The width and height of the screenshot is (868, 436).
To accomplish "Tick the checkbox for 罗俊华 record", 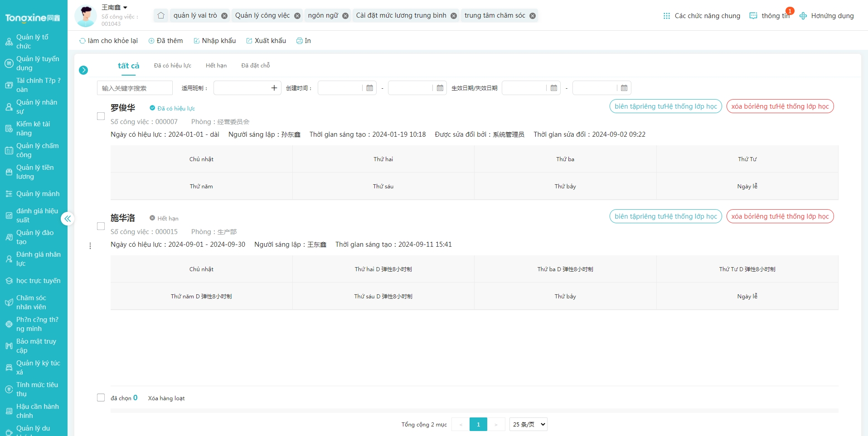I will pos(101,116).
